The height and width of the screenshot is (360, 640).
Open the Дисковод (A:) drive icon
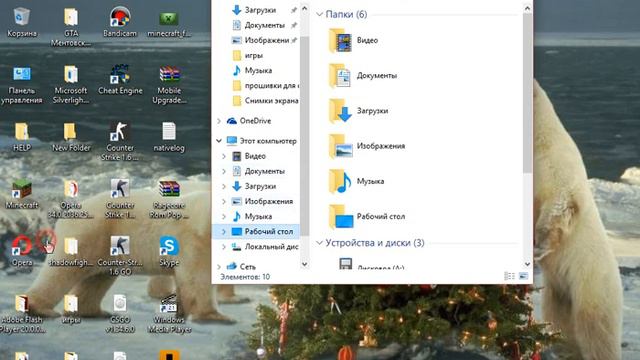point(346,264)
